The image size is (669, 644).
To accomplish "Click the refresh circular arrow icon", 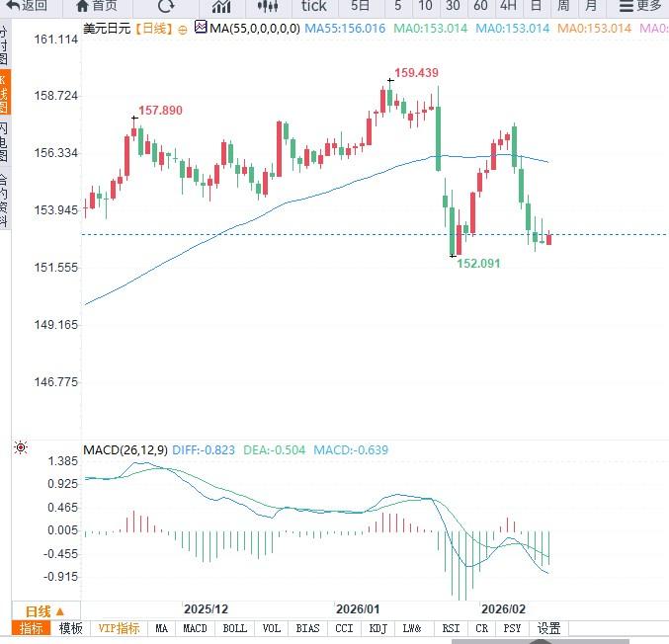I will click(166, 6).
